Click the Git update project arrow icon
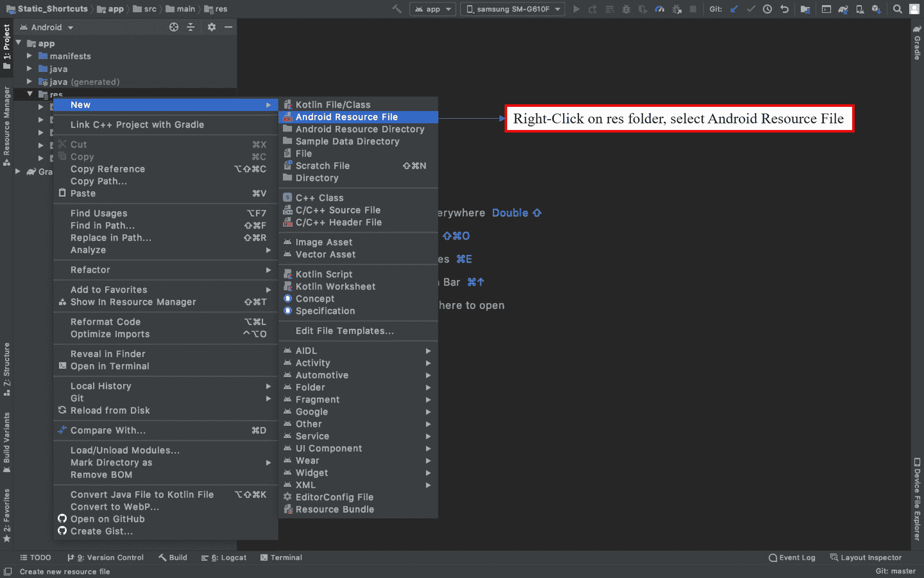Screen dimensions: 924x578 coord(734,9)
